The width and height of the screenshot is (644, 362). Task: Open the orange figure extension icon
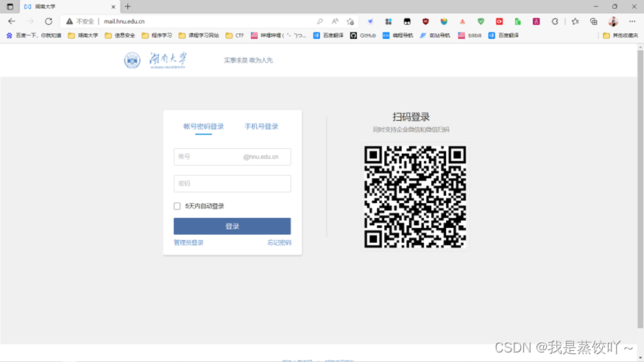tap(462, 21)
